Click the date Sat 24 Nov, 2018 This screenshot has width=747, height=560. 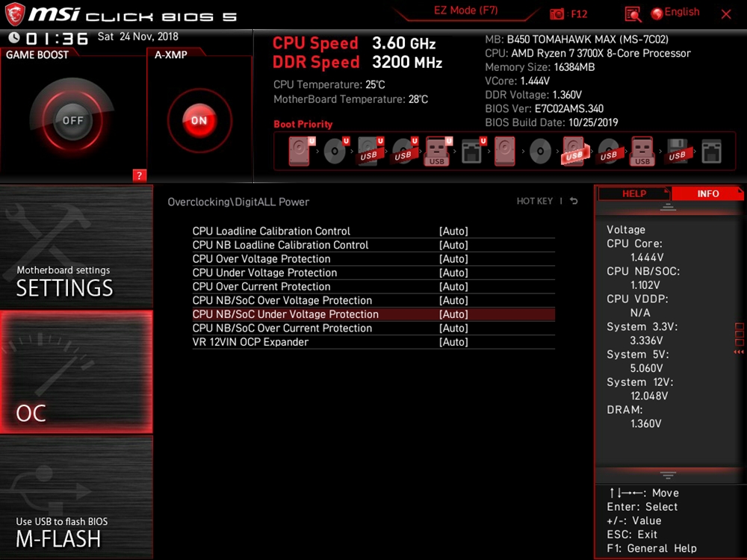click(x=137, y=37)
